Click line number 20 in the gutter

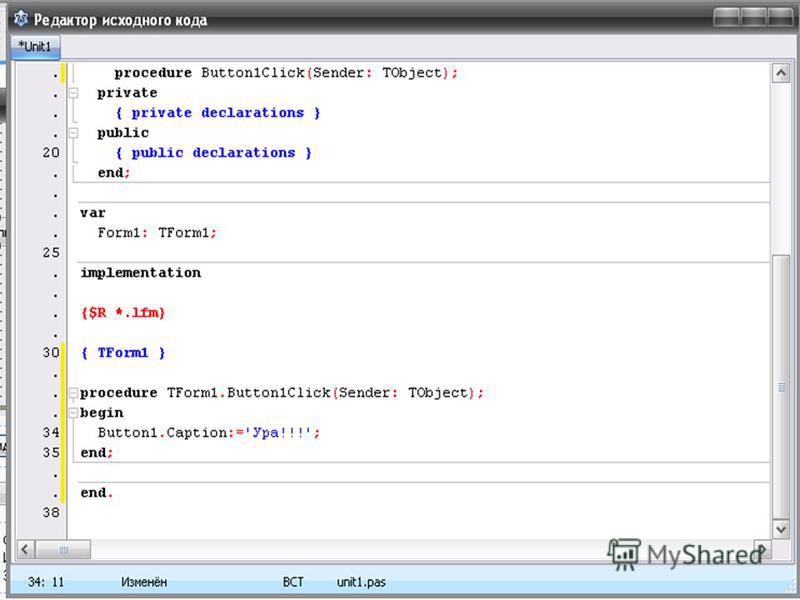pyautogui.click(x=51, y=153)
